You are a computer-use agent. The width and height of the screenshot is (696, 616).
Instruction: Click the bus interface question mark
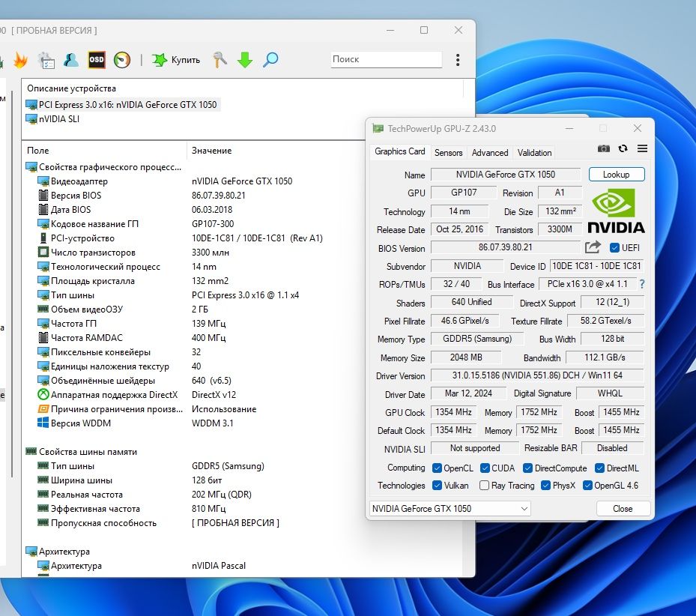click(x=642, y=284)
